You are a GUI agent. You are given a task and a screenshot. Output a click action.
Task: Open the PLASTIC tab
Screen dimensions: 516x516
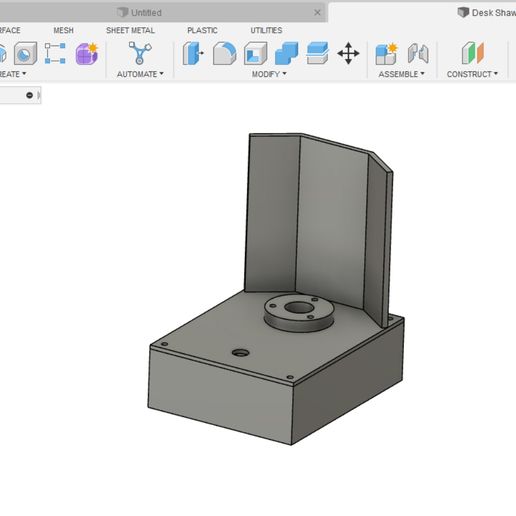[202, 30]
